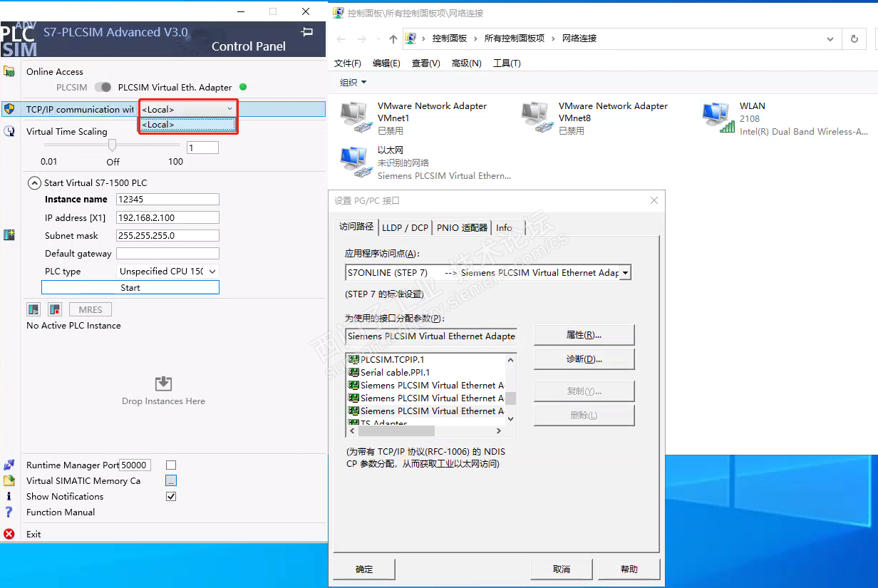Open the 高级(N) menu
This screenshot has width=878, height=588.
point(467,63)
